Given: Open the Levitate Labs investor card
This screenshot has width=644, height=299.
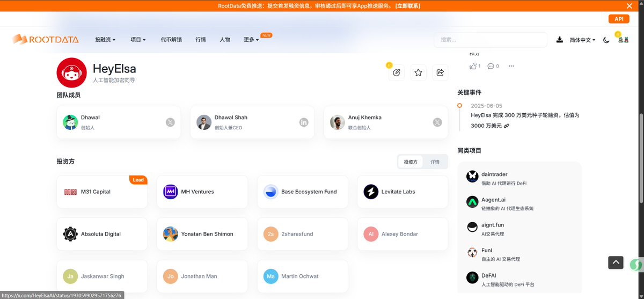Looking at the screenshot, I should pos(402,192).
